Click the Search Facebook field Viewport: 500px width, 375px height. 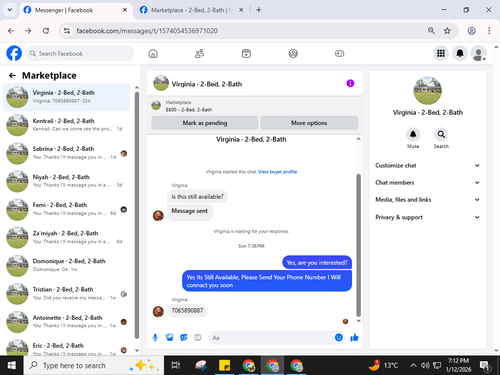80,53
